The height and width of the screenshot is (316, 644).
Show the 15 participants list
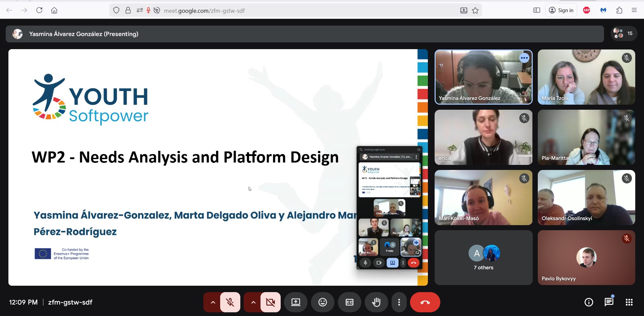[x=624, y=34]
